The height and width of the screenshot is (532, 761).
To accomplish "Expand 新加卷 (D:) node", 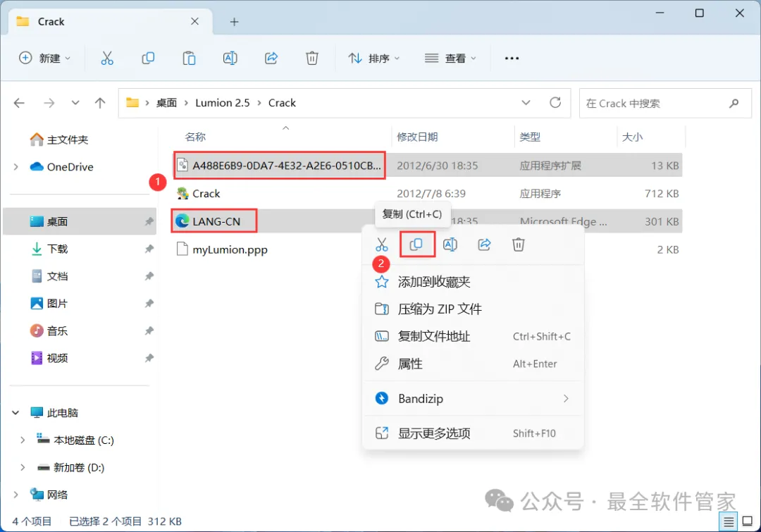I will click(x=23, y=467).
